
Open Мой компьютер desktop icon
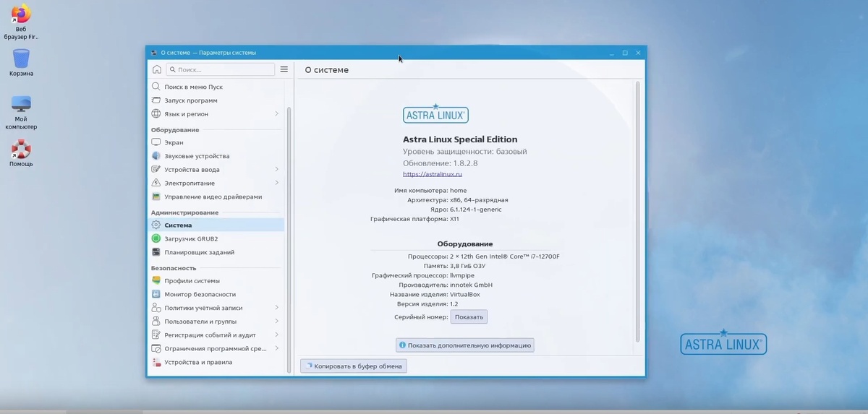(x=21, y=104)
